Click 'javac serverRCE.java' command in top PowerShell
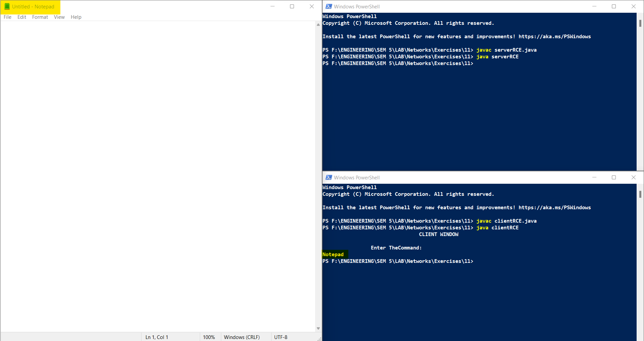Viewport: 644px width, 341px height. 507,50
